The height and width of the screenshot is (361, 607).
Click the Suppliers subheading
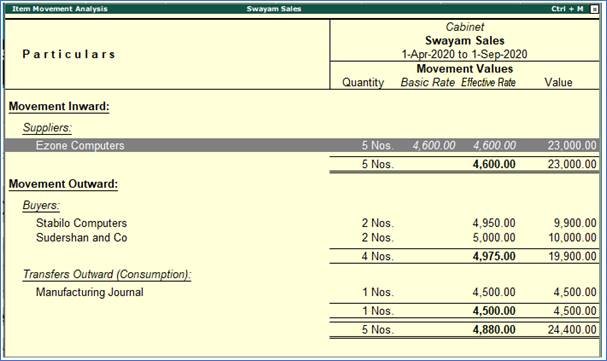tap(47, 127)
